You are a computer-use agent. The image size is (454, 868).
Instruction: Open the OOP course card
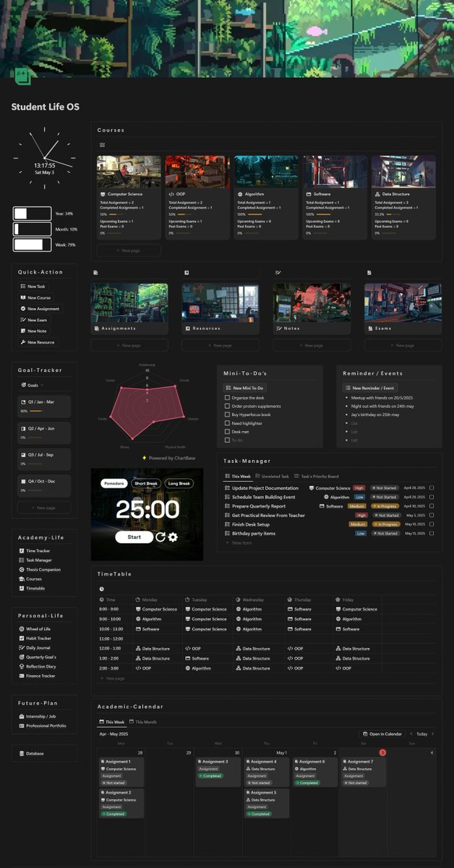point(197,197)
